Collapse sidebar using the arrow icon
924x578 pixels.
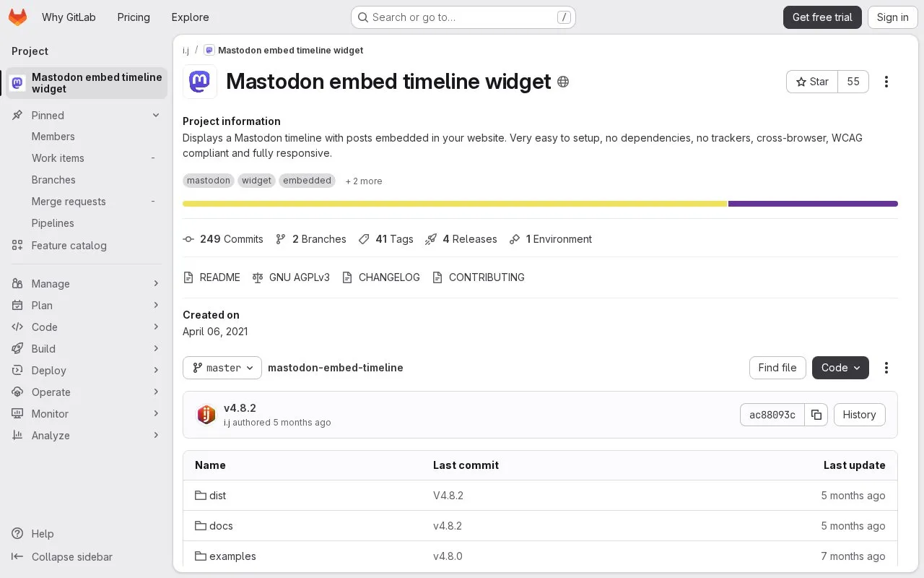pos(17,557)
